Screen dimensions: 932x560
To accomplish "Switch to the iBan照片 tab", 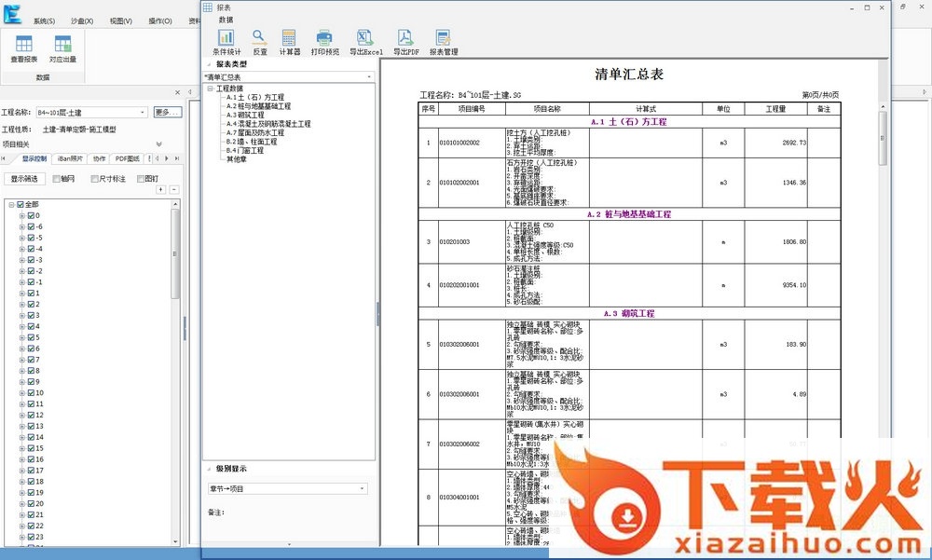I will [70, 159].
